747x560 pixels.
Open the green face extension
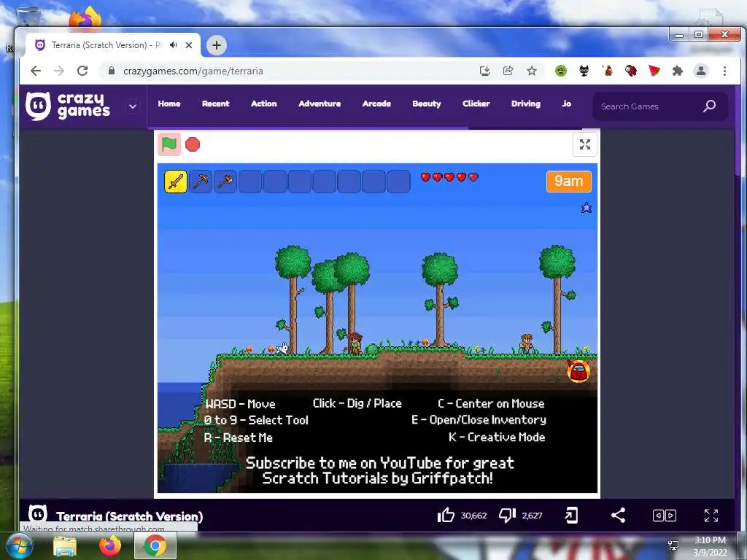[561, 71]
